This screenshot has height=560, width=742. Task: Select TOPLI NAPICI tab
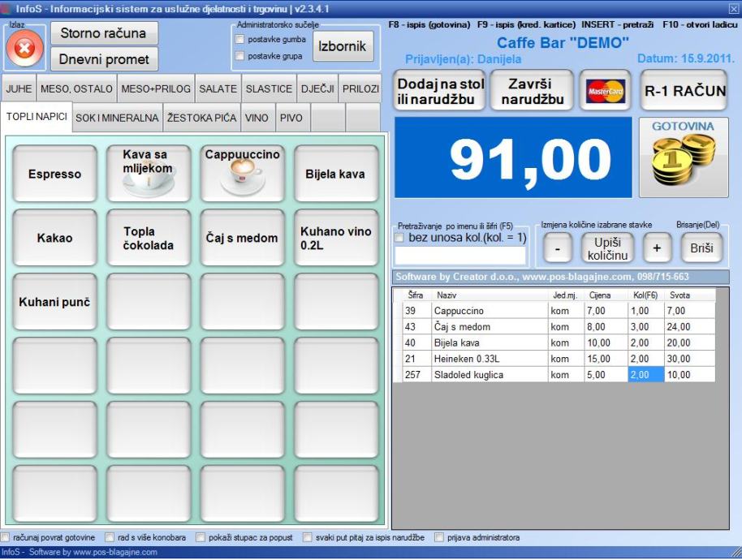coord(37,116)
